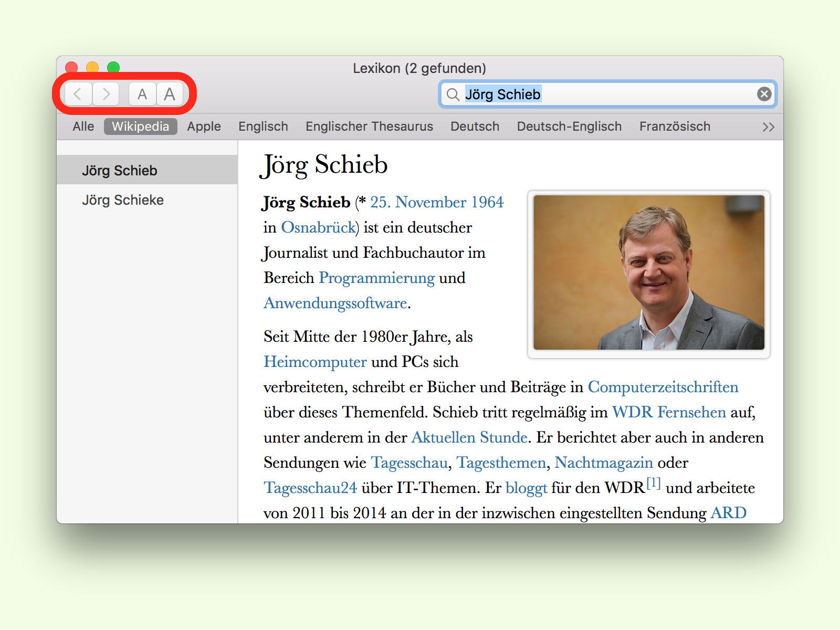The image size is (840, 630).
Task: Show more dictionaries with the double chevron
Action: (x=768, y=127)
